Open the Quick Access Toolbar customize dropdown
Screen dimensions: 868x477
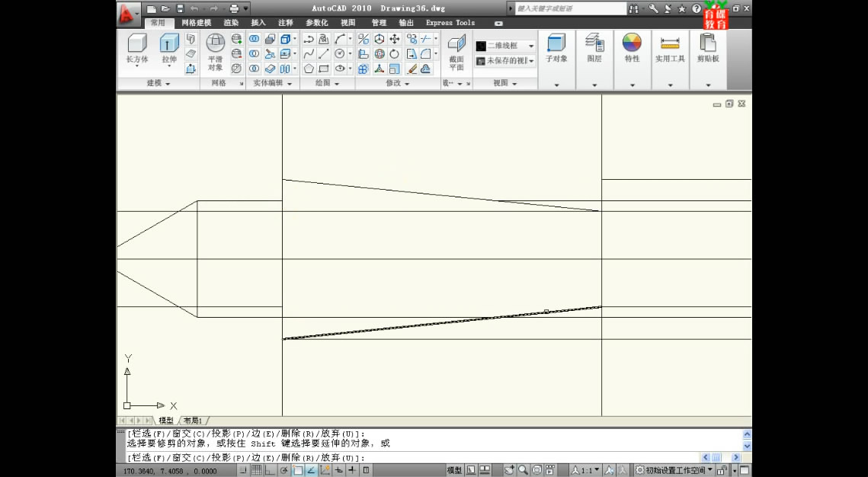click(246, 9)
